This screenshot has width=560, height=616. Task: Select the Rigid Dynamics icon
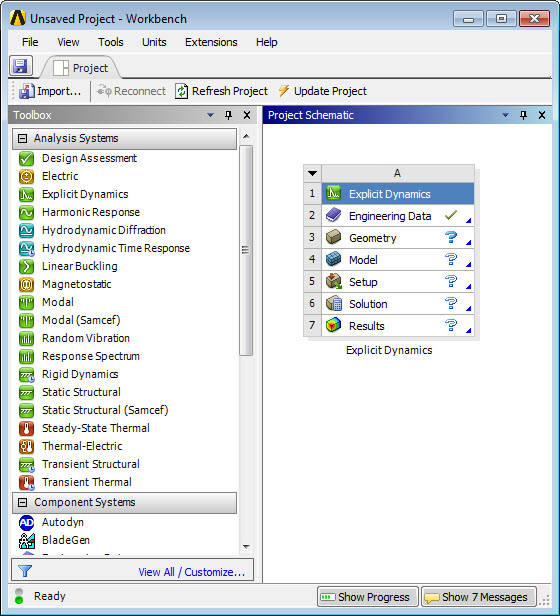26,375
